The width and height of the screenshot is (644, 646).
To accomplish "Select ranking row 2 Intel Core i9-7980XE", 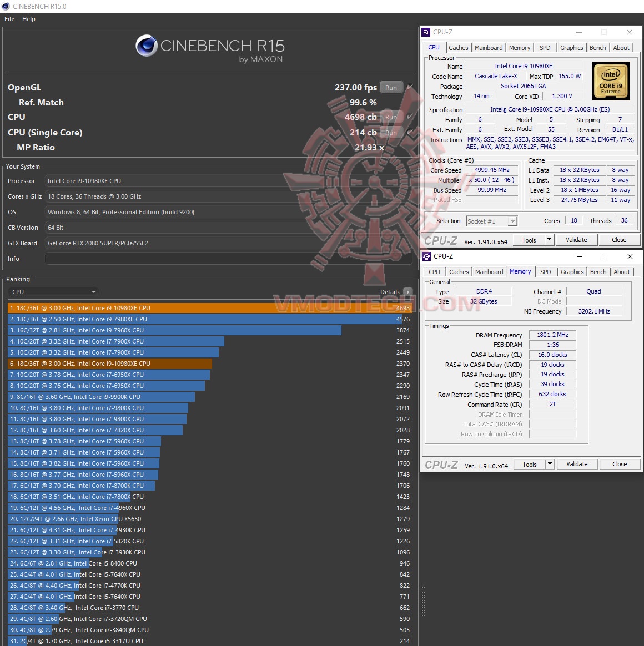I will point(209,319).
